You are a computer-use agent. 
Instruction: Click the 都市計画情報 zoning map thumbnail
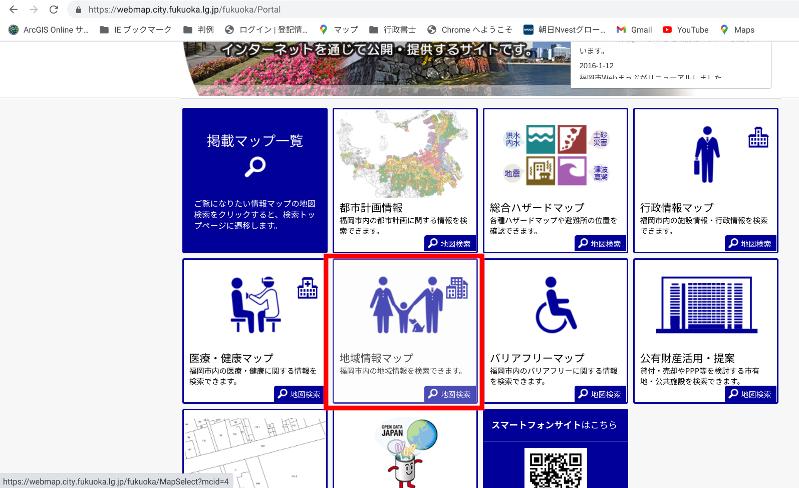coord(405,154)
